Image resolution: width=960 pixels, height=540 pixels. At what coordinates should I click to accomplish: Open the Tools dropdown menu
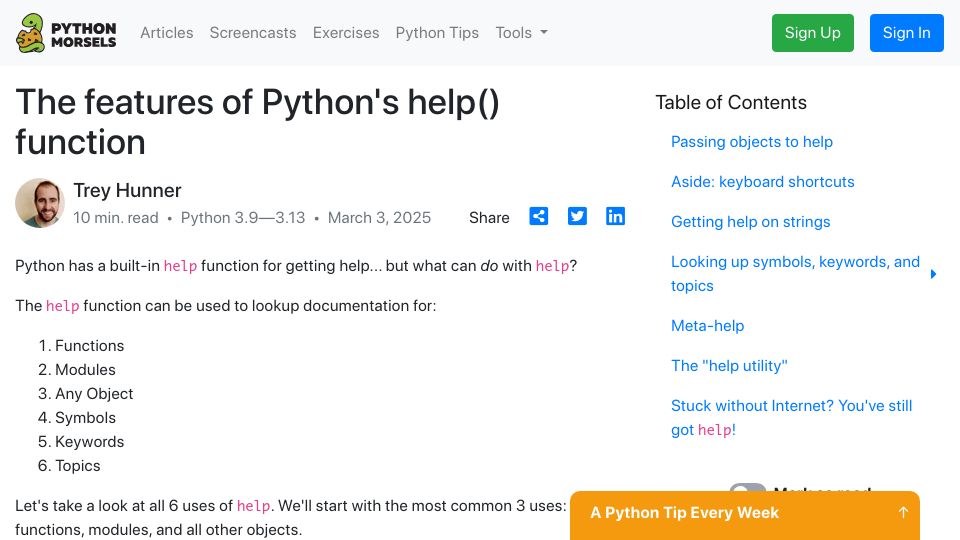pos(521,32)
